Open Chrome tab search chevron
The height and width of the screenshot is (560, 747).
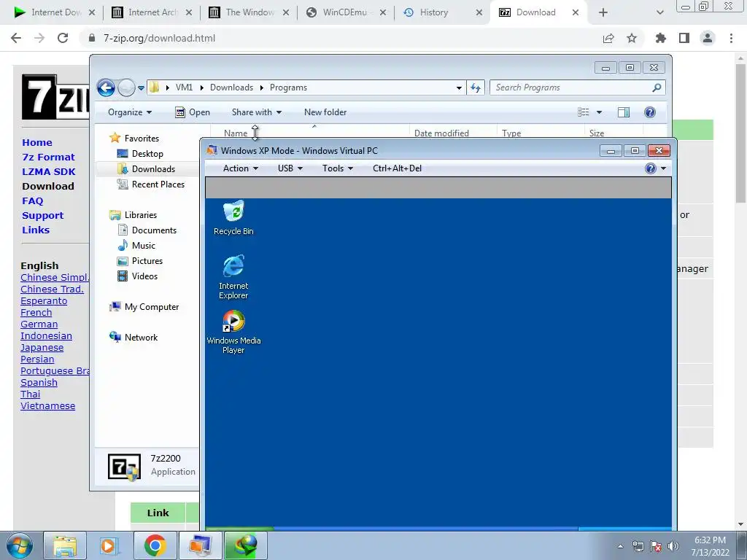coord(659,12)
